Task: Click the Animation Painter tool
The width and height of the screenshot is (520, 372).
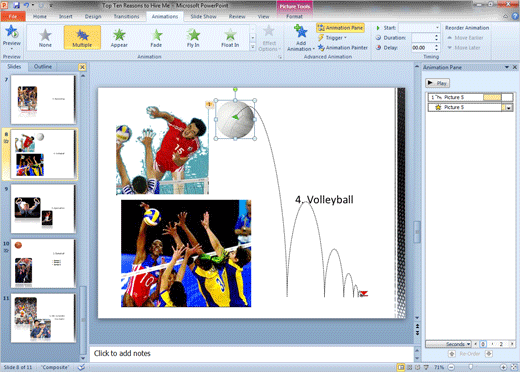Action: 343,48
